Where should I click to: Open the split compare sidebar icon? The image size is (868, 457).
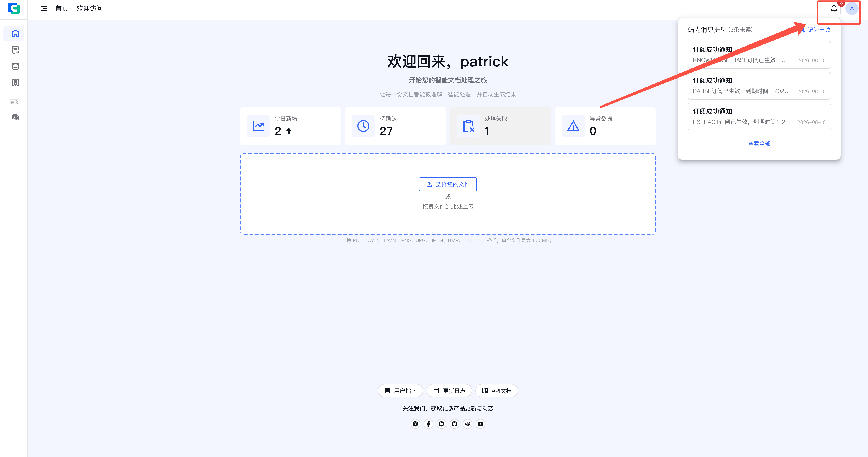point(15,82)
